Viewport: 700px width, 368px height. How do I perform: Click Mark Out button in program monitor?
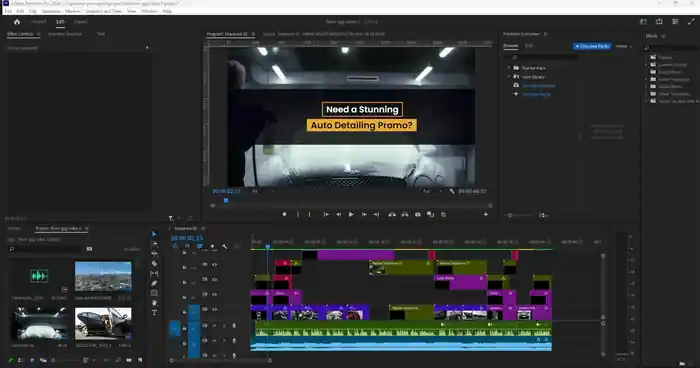coord(309,215)
